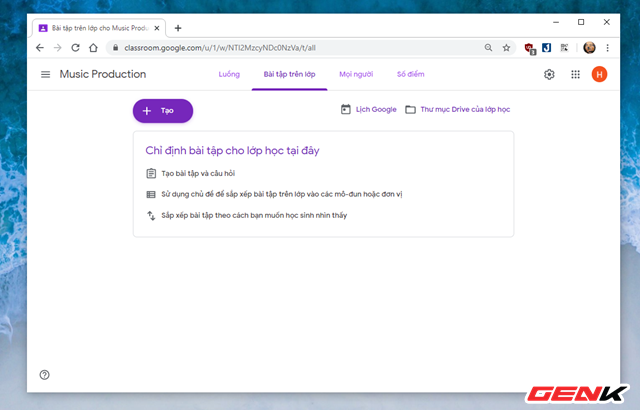Open the QR code extension icon
The image size is (640, 410).
[564, 48]
